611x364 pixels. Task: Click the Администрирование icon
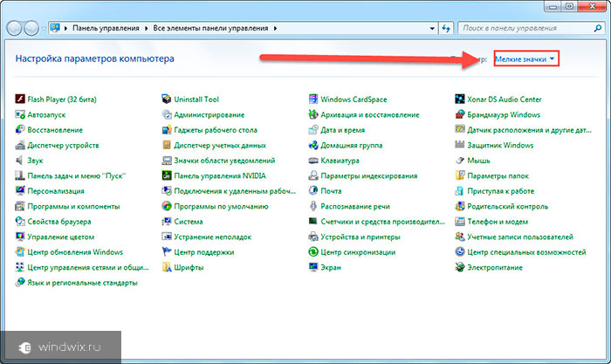167,114
